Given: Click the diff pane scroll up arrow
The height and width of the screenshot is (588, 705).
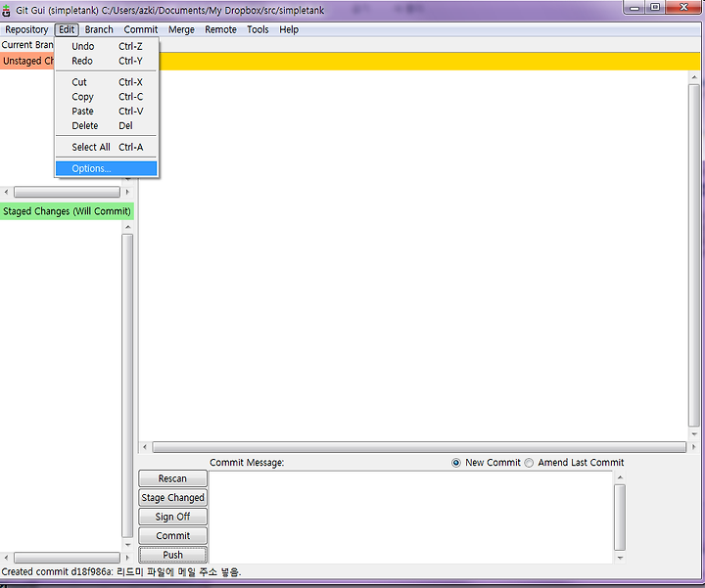Looking at the screenshot, I should coord(694,77).
